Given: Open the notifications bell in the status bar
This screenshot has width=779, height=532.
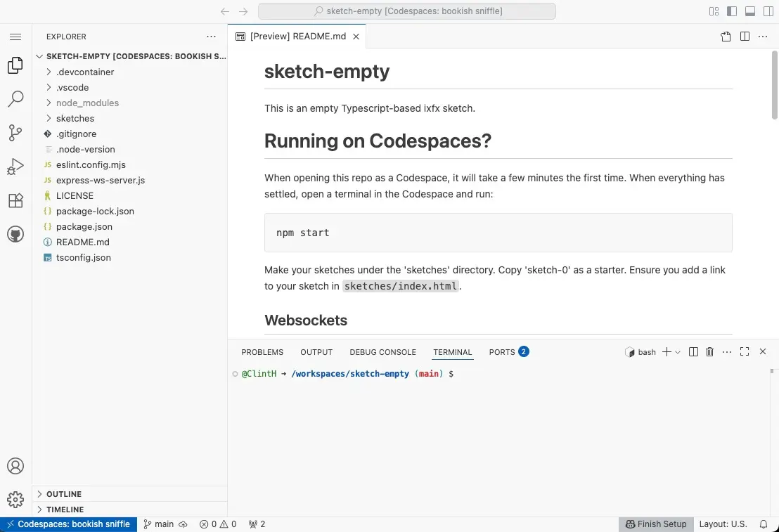Looking at the screenshot, I should pos(764,524).
